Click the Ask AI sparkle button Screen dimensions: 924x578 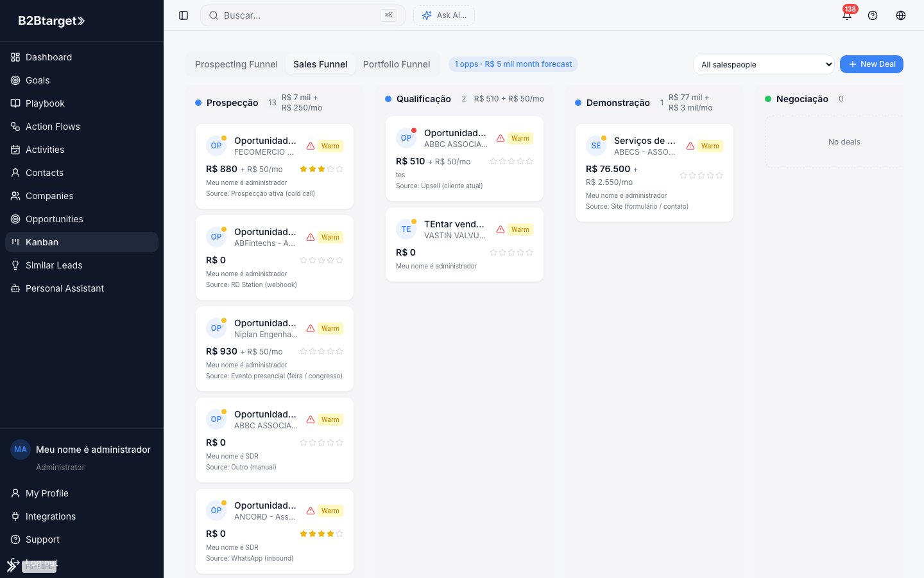coord(444,15)
